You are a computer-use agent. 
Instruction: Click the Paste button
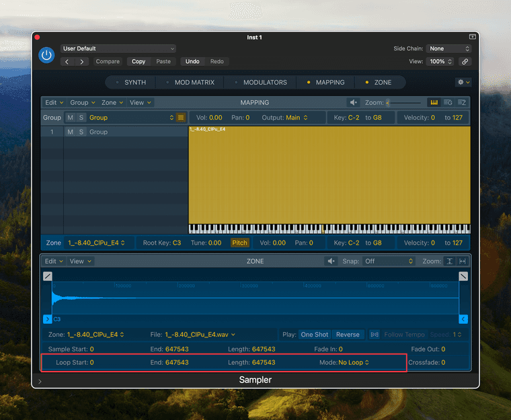click(x=163, y=62)
